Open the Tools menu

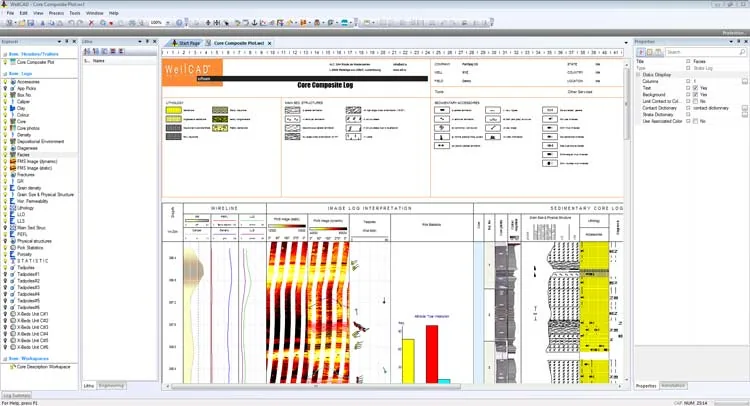[75, 13]
